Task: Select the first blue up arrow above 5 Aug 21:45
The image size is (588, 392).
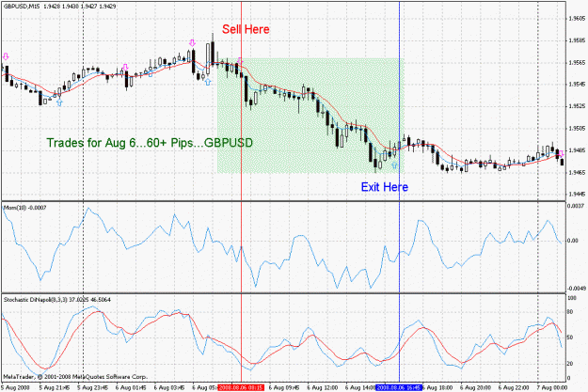Action: [59, 102]
